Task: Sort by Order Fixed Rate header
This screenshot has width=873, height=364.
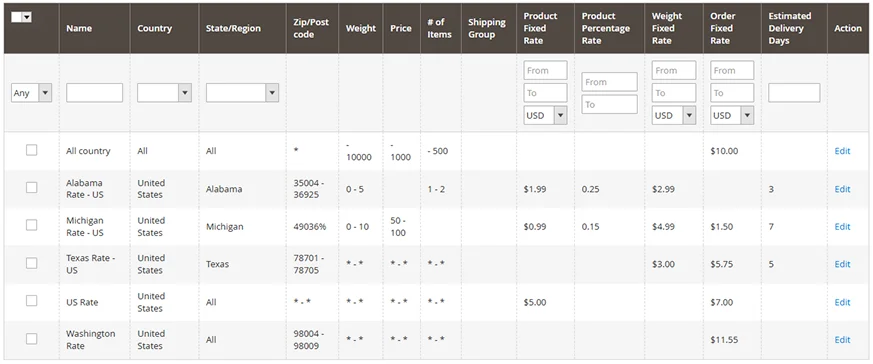Action: (723, 28)
